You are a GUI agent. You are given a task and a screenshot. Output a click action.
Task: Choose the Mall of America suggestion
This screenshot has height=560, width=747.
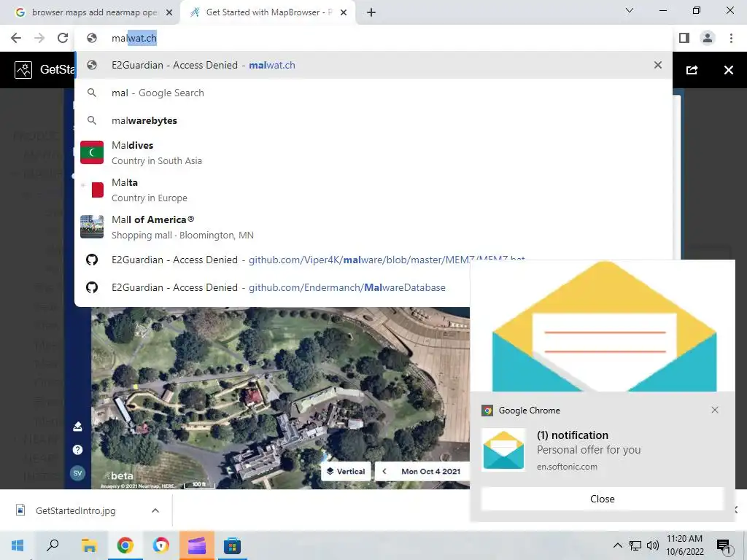click(373, 227)
